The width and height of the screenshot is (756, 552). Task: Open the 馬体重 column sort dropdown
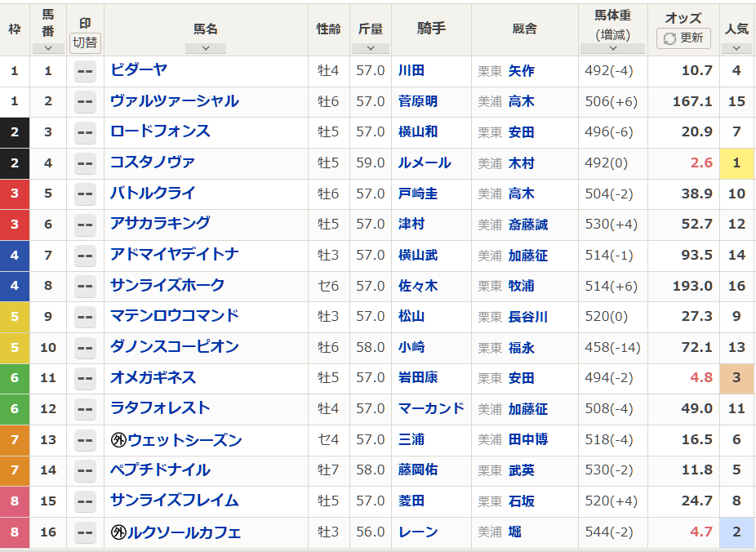(x=612, y=47)
